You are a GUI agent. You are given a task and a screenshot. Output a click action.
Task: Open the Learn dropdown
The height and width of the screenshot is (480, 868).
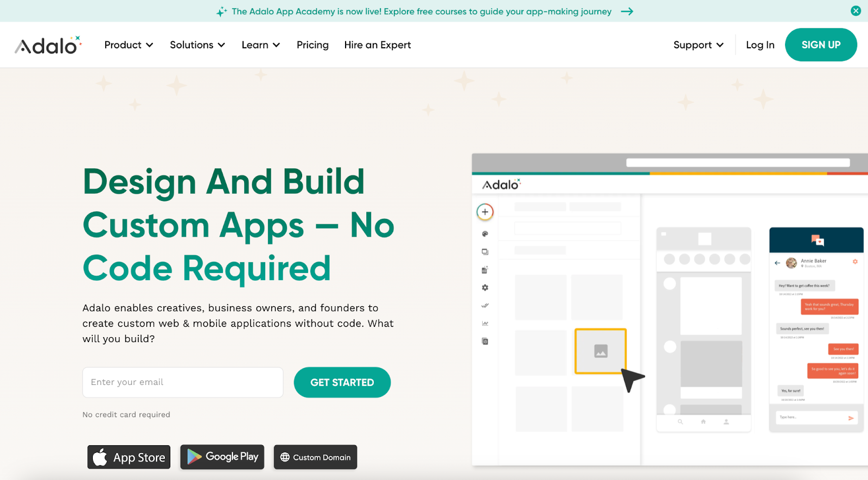[x=261, y=45]
